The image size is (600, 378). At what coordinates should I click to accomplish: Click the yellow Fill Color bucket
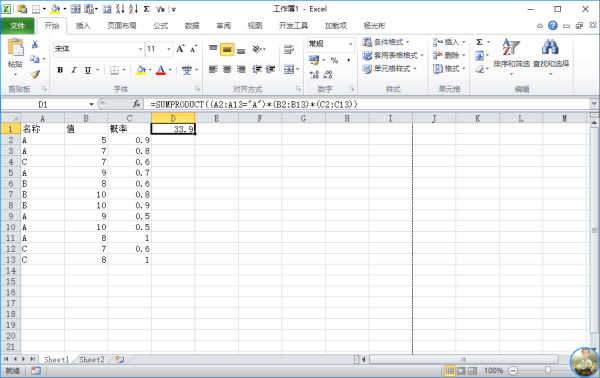pos(141,70)
